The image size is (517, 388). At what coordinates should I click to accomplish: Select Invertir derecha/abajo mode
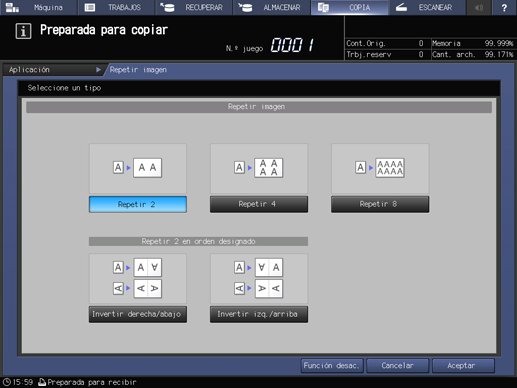point(138,314)
